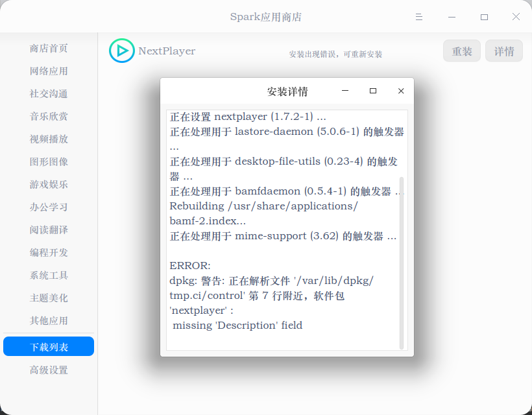
Task: Click inside the install log text area
Action: 284,230
